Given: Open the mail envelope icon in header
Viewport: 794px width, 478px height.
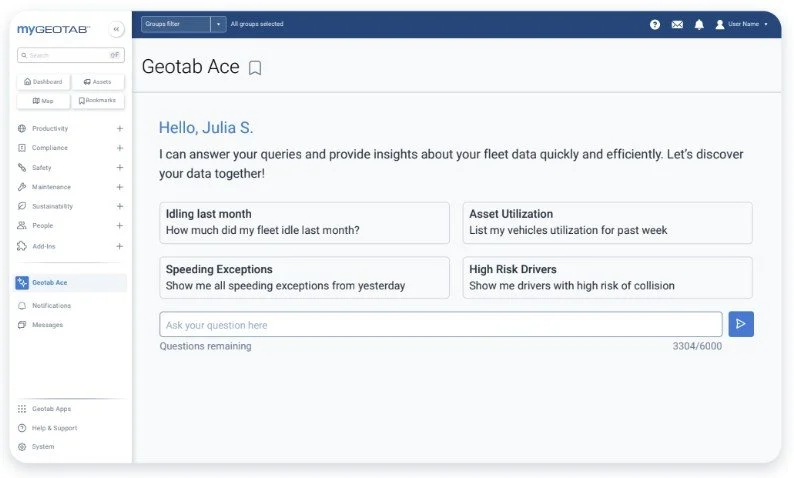Looking at the screenshot, I should [x=677, y=24].
